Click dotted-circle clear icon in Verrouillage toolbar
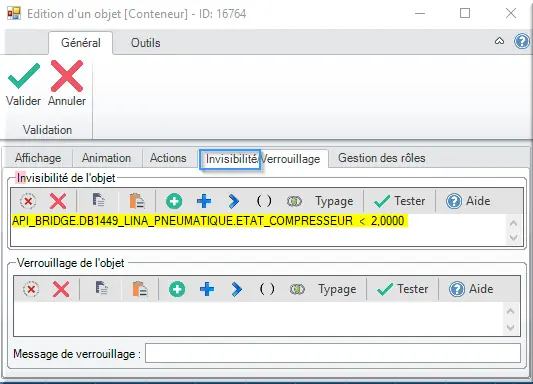Screen dimensions: 533x384 (x=31, y=290)
